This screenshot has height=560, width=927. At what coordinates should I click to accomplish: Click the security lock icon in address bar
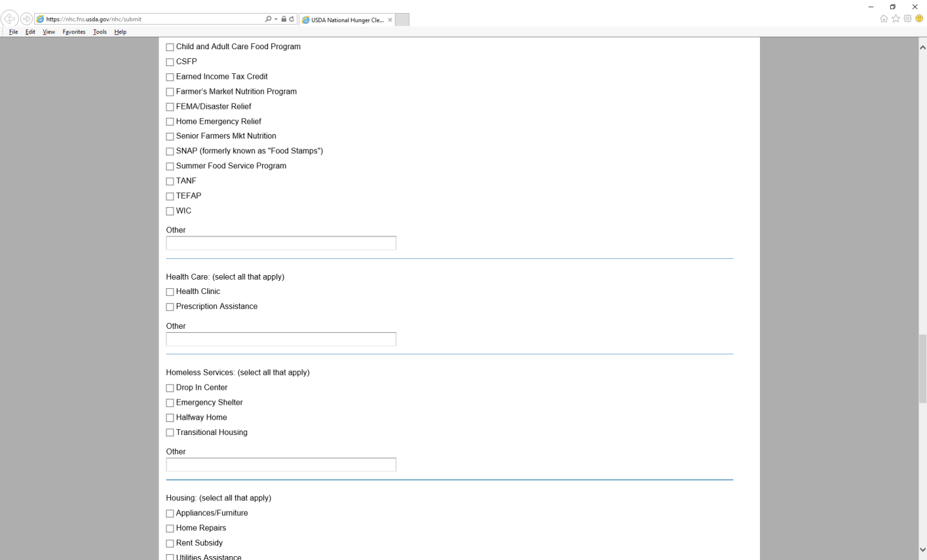pyautogui.click(x=284, y=19)
